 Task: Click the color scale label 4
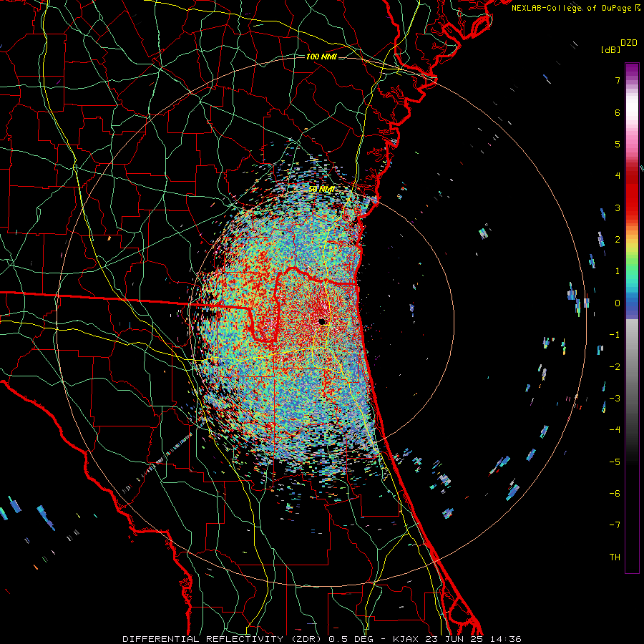pyautogui.click(x=618, y=176)
